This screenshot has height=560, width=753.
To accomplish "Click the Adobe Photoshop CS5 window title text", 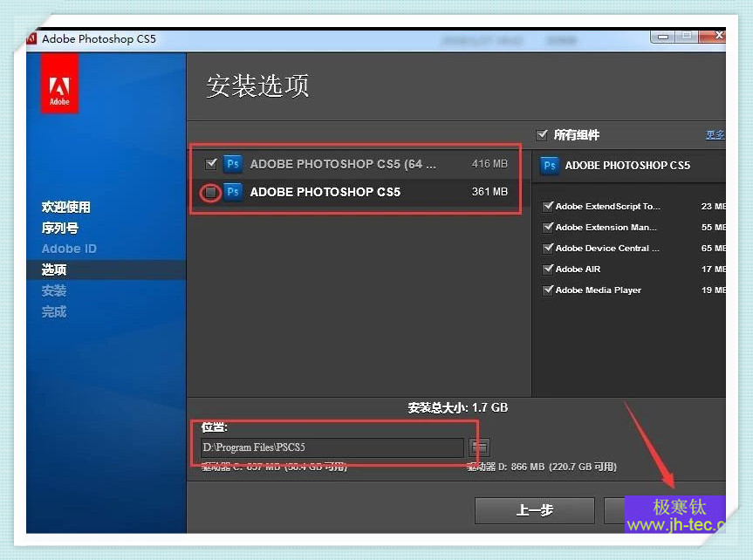I will click(x=99, y=39).
